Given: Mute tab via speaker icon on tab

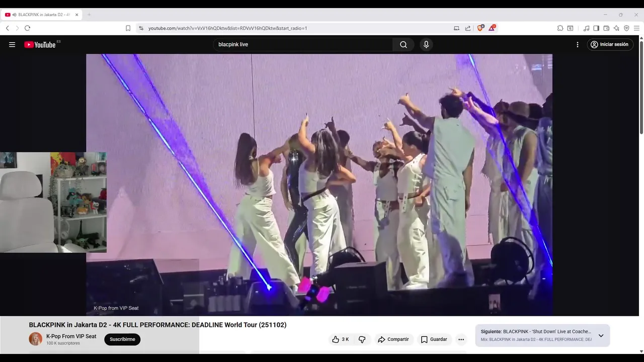Looking at the screenshot, I should [14, 15].
